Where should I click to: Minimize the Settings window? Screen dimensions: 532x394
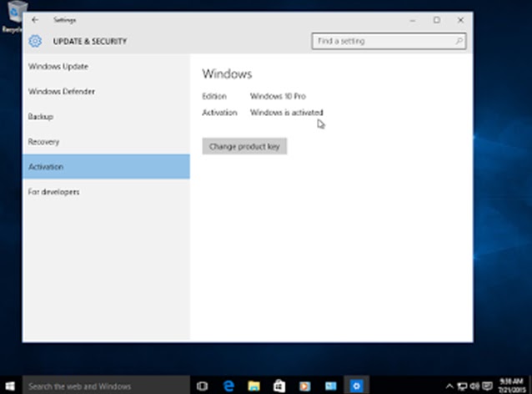(413, 20)
